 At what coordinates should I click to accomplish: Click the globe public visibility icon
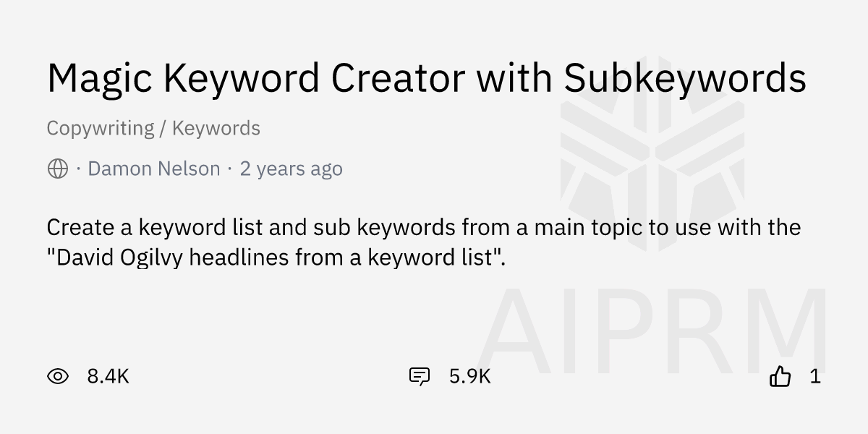(x=57, y=169)
